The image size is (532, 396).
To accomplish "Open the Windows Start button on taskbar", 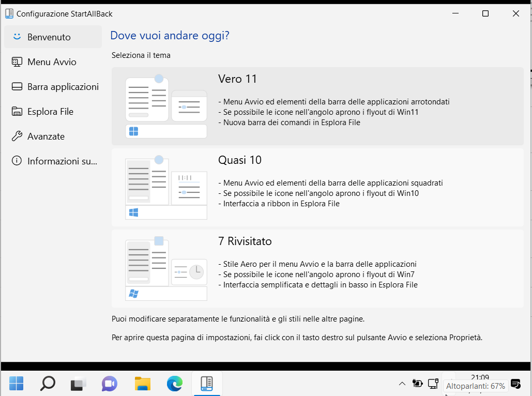I will [16, 384].
